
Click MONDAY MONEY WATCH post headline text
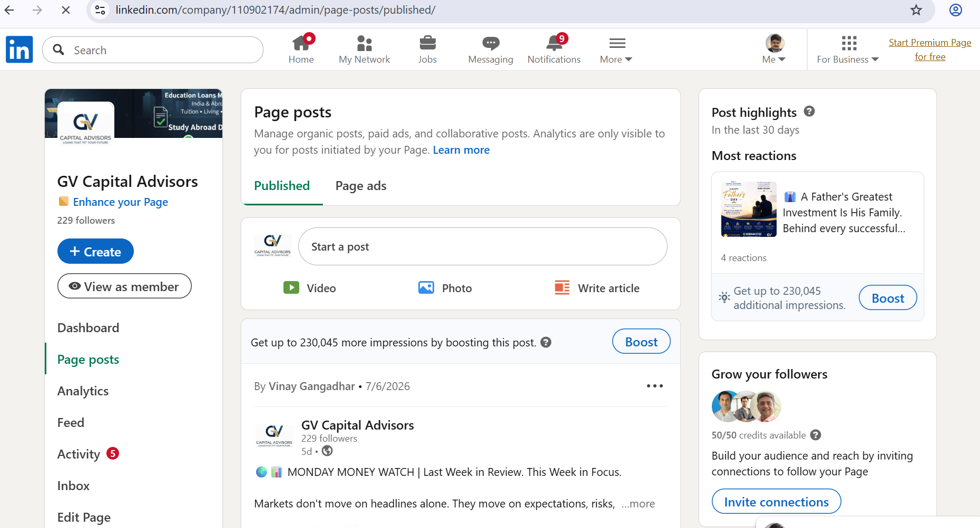coord(454,472)
